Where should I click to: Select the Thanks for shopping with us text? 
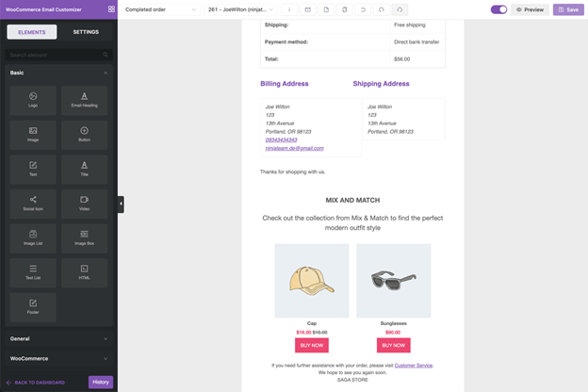pos(292,171)
